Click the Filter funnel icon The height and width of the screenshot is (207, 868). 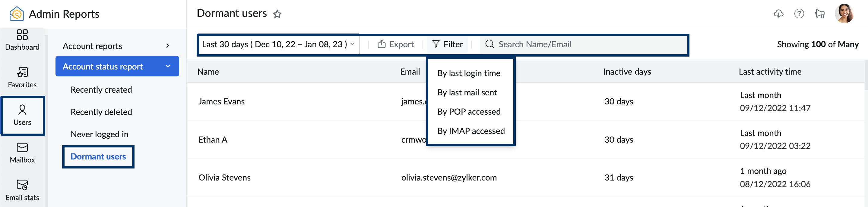tap(436, 44)
